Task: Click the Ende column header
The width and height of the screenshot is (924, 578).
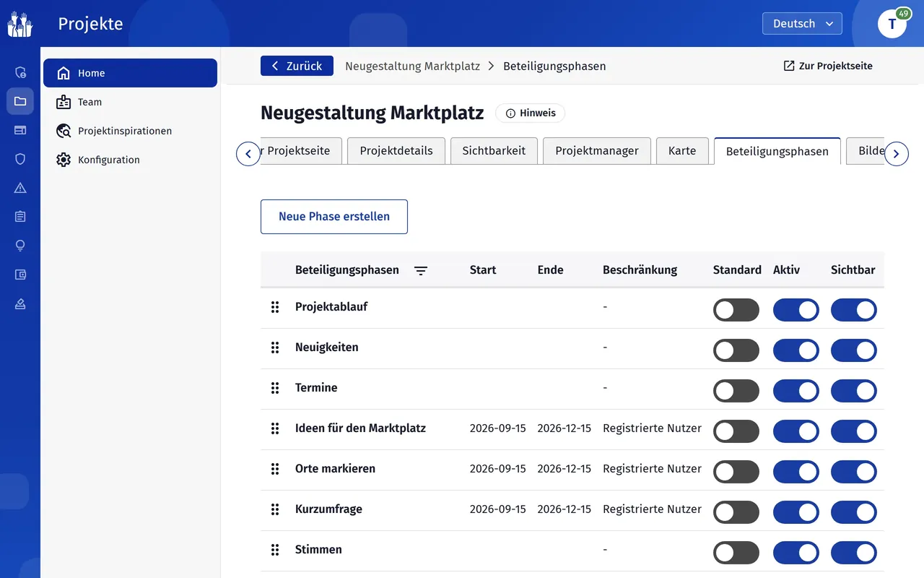Action: point(550,270)
